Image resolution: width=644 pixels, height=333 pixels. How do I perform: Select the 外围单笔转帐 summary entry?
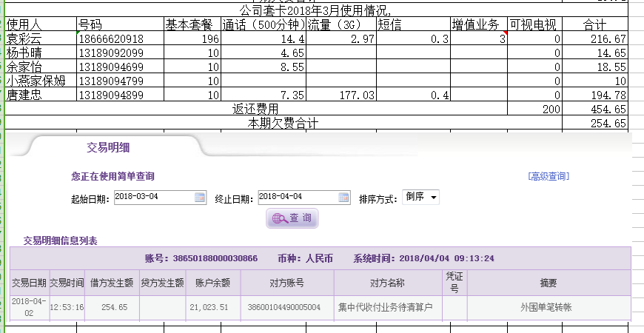(548, 307)
